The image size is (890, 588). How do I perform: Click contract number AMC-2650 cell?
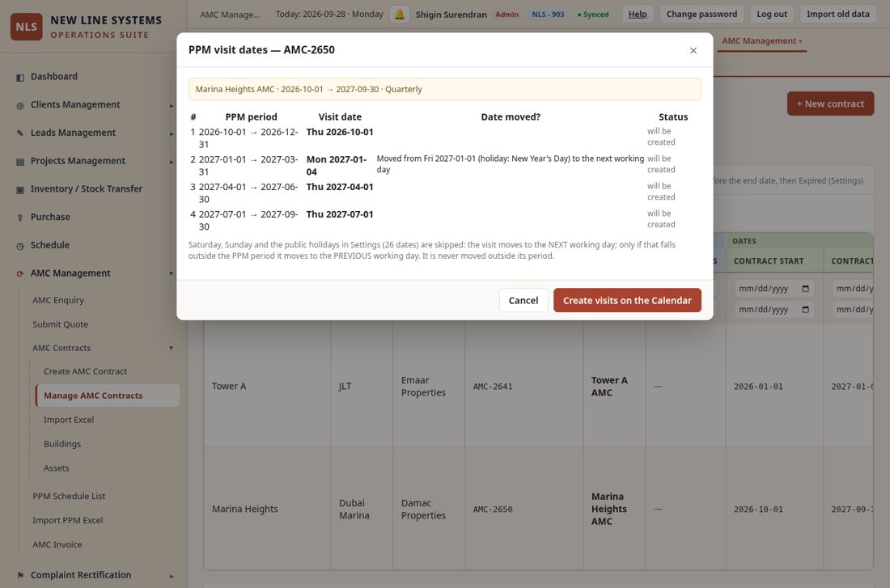493,510
